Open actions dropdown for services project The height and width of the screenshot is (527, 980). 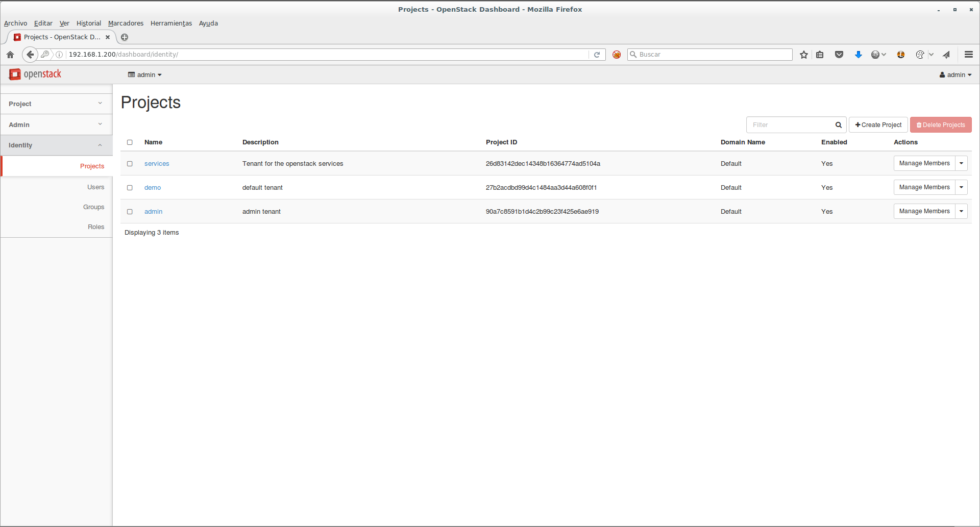tap(961, 163)
